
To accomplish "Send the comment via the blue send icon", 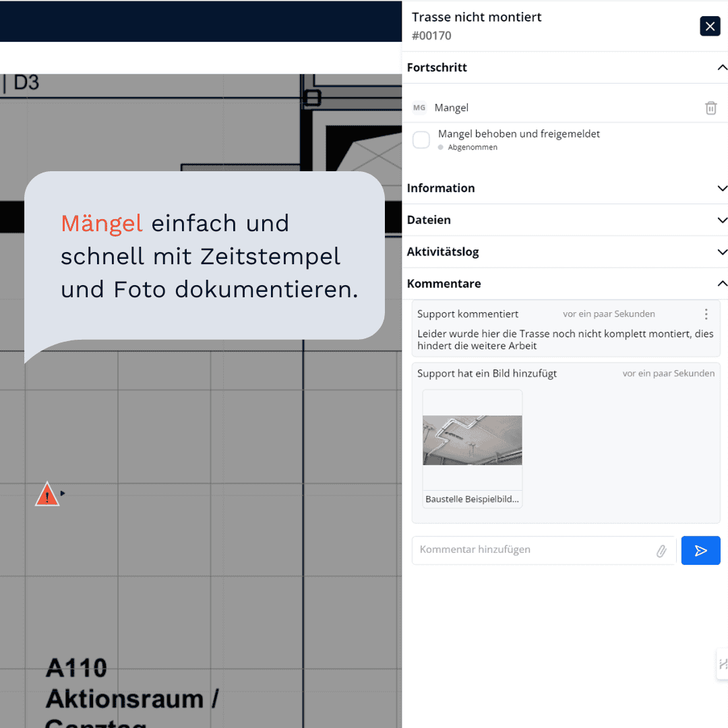I will tap(700, 550).
